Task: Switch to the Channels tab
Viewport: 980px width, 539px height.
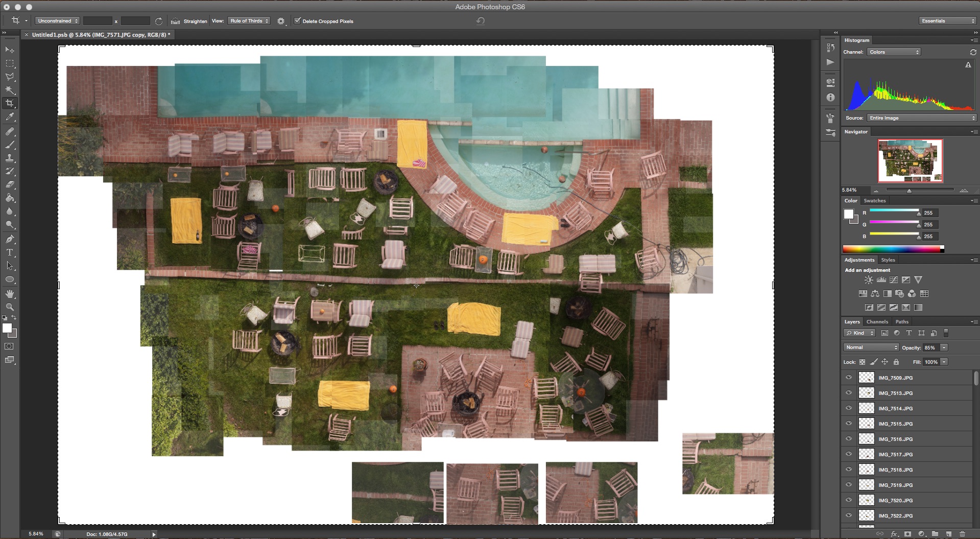Action: [x=877, y=322]
